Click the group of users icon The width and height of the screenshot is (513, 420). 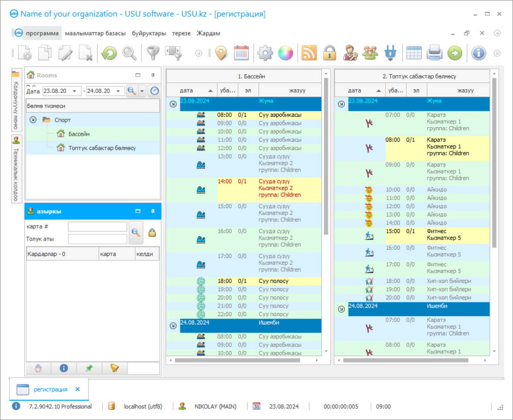click(x=370, y=53)
